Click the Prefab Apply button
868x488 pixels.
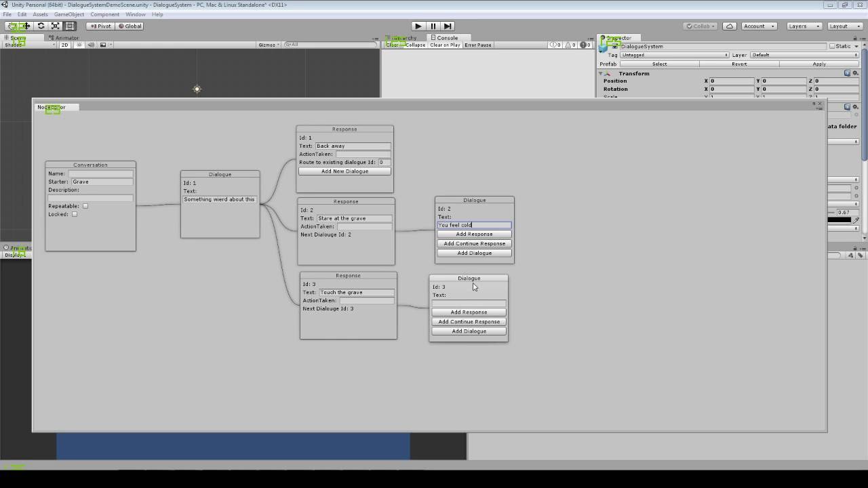click(x=819, y=64)
